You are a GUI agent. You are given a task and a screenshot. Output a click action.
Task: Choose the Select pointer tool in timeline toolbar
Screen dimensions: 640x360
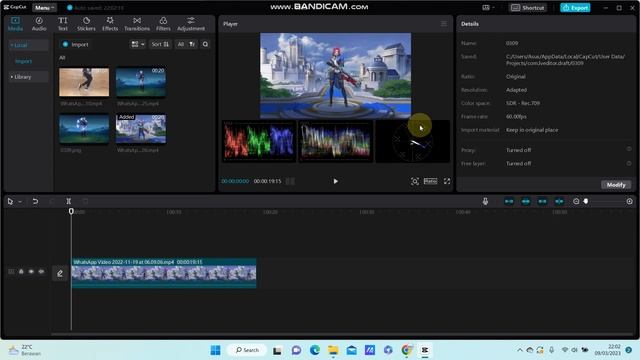(10, 201)
